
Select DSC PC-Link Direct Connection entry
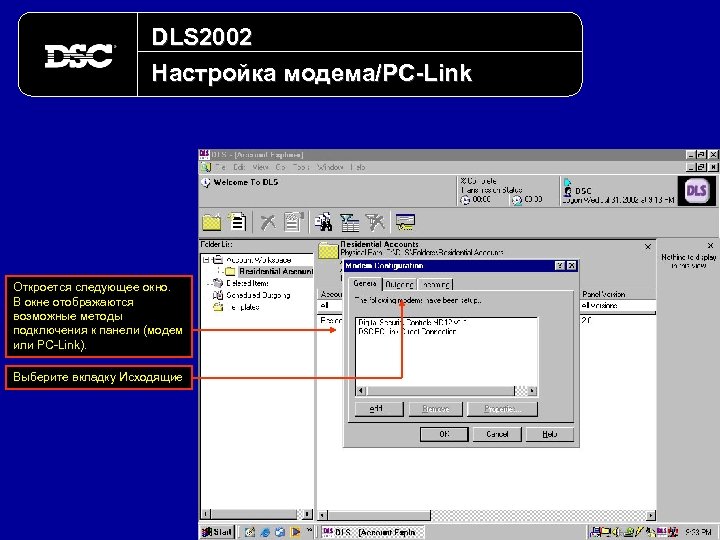[407, 331]
